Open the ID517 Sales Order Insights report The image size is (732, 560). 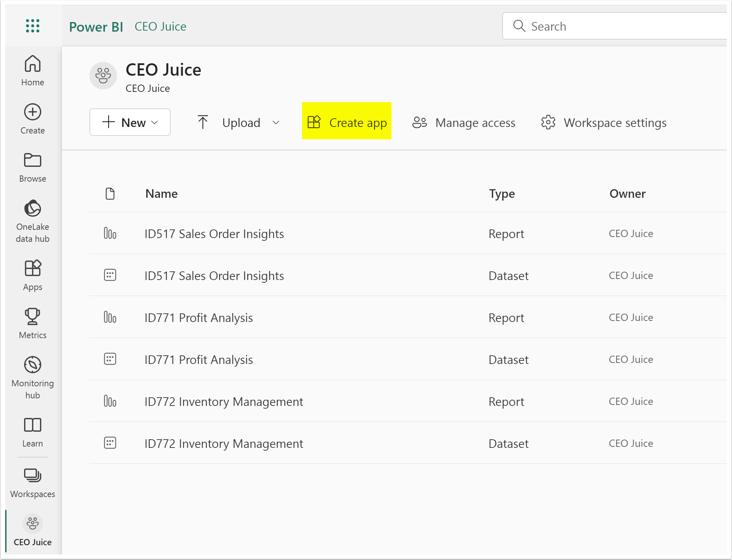click(214, 234)
